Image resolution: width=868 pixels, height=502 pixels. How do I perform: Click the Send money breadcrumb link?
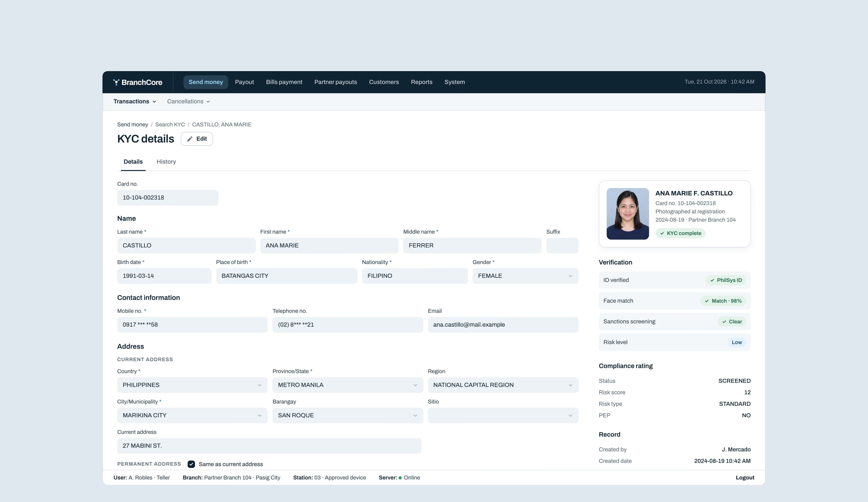click(x=132, y=124)
